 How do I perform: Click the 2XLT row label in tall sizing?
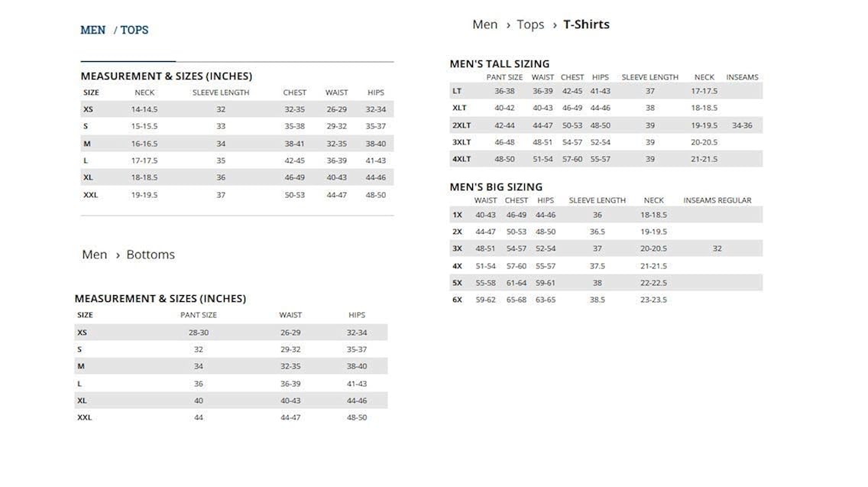(462, 125)
